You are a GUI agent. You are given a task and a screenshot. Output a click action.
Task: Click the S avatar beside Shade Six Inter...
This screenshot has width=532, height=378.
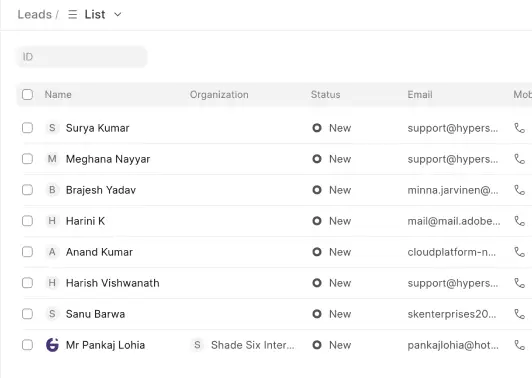pos(197,345)
